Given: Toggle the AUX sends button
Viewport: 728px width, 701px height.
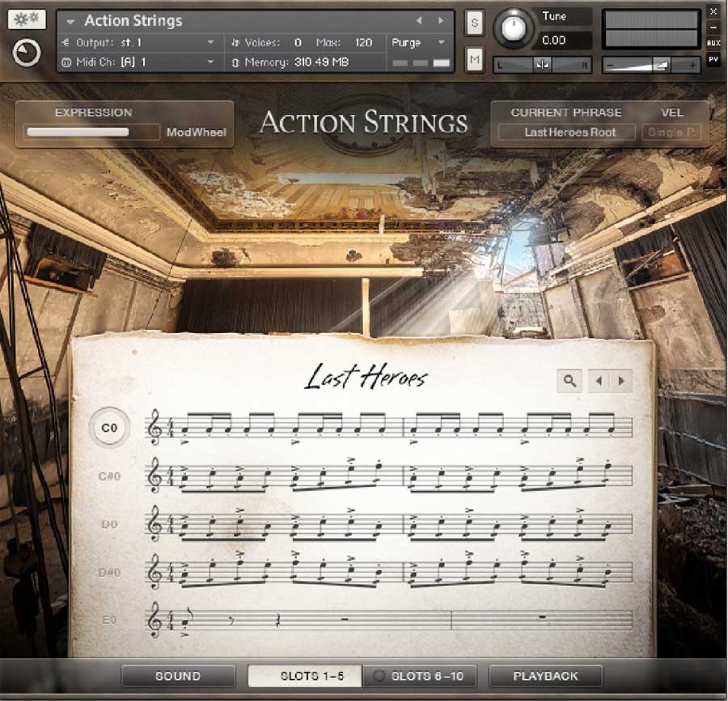Looking at the screenshot, I should pyautogui.click(x=713, y=43).
